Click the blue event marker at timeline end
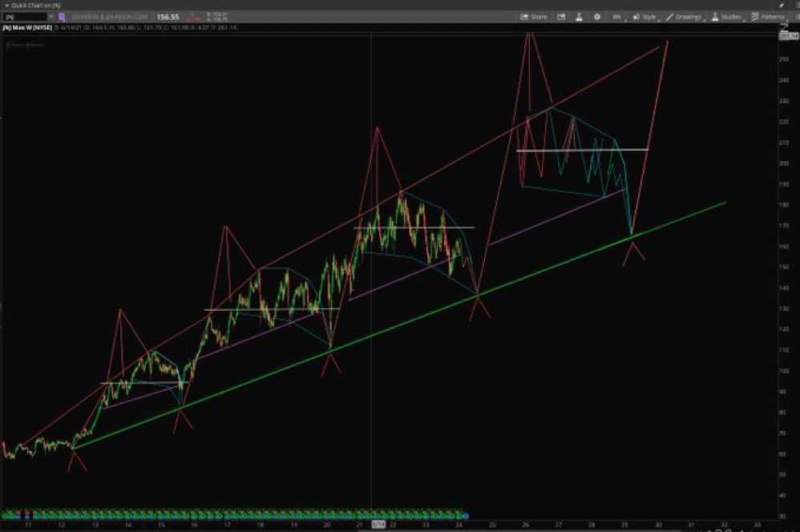The height and width of the screenshot is (532, 800). point(465,516)
